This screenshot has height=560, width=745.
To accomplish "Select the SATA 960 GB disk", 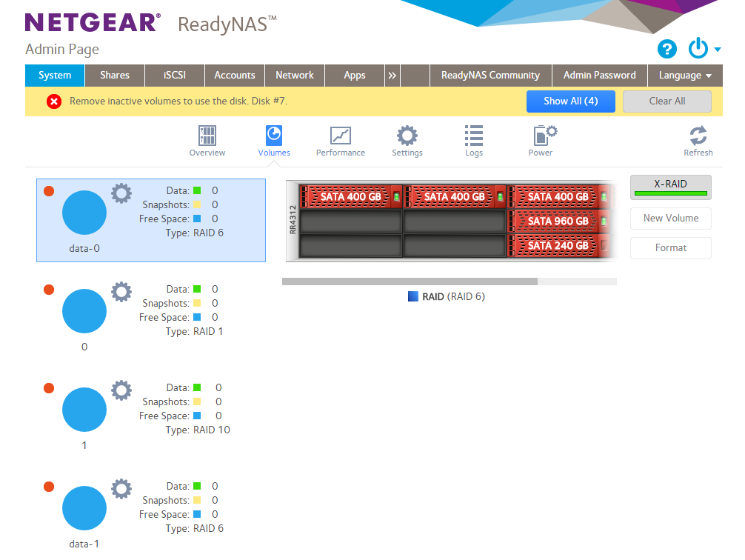I will 558,221.
